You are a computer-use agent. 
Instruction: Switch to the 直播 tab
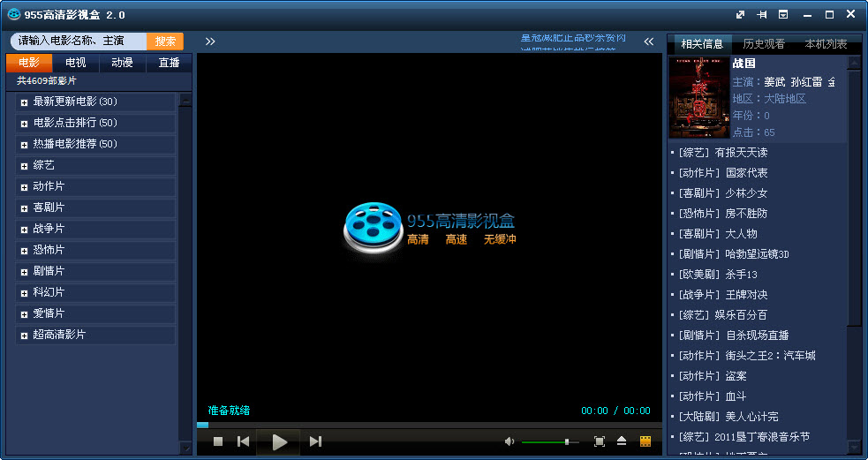[x=169, y=63]
